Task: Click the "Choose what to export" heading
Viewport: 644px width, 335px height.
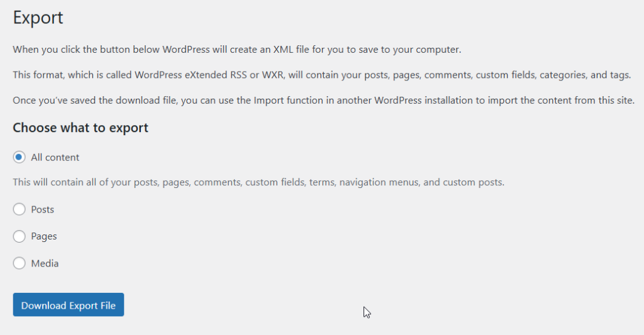Action: 80,128
